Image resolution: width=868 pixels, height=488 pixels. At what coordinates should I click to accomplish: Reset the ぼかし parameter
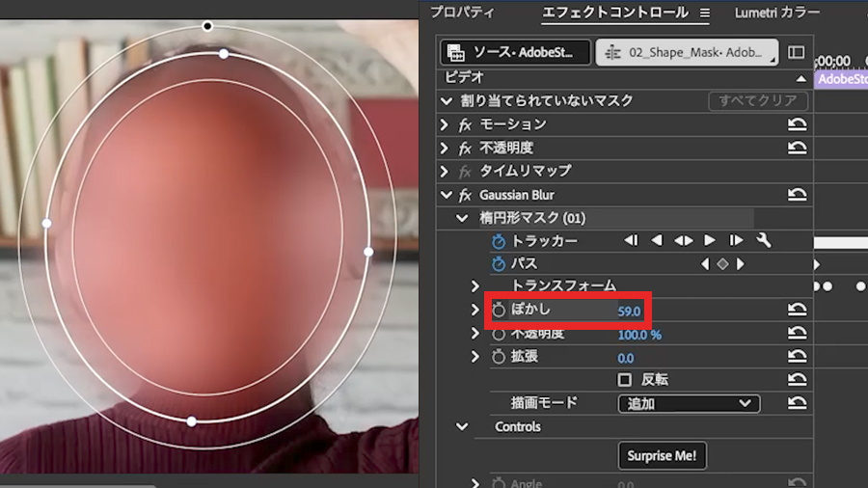click(x=798, y=309)
